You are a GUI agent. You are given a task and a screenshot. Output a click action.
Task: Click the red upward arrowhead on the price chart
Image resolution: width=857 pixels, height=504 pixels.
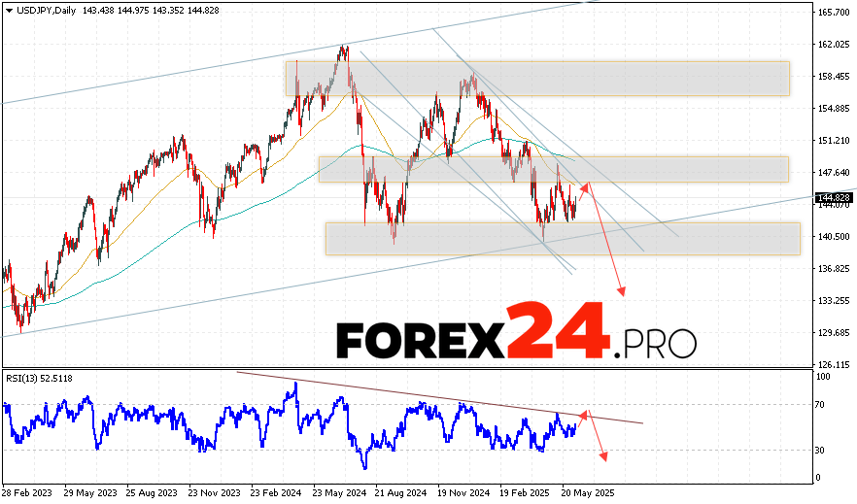(585, 185)
